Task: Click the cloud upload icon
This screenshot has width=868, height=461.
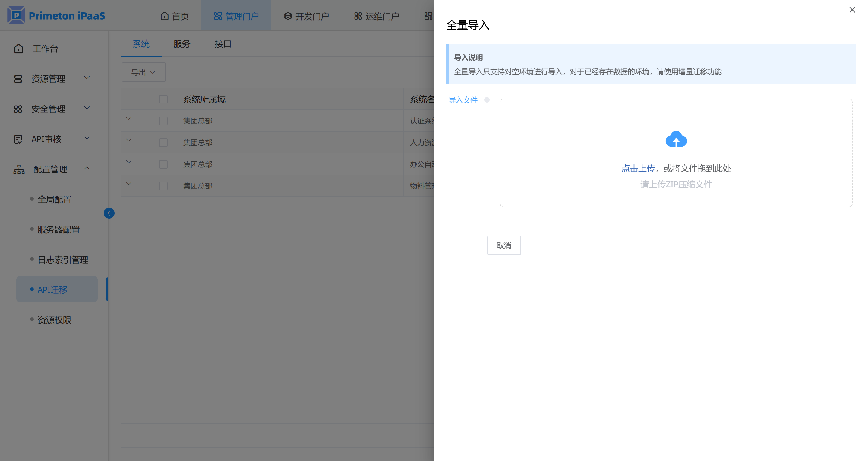Action: (676, 139)
